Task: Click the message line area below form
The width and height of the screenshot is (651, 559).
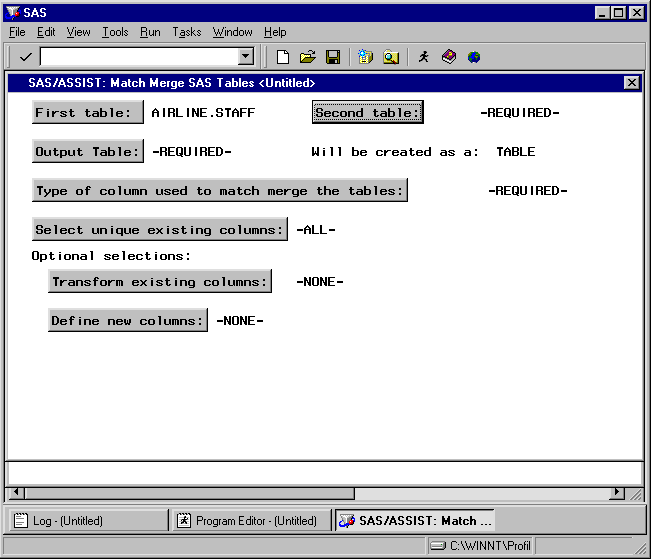Action: pyautogui.click(x=325, y=473)
